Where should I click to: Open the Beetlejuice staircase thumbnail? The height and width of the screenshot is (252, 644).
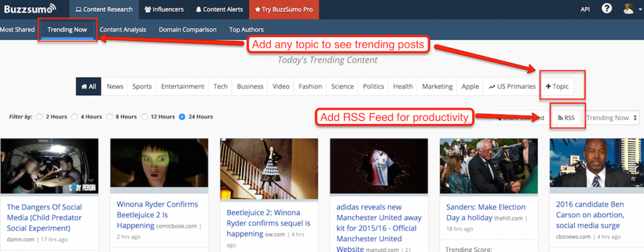tap(269, 168)
